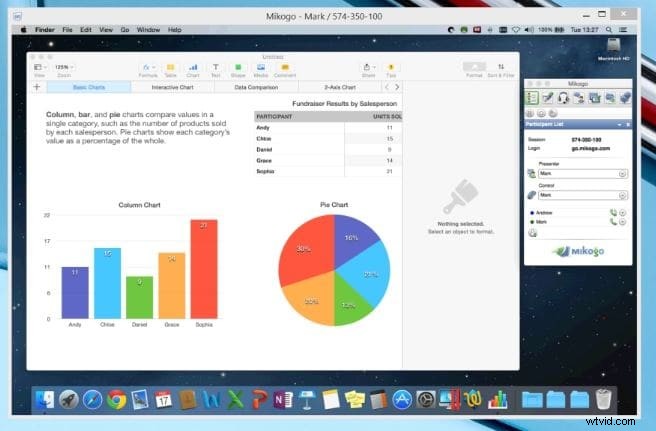Click Mikogo application selection icon
656x431 pixels.
594,98
